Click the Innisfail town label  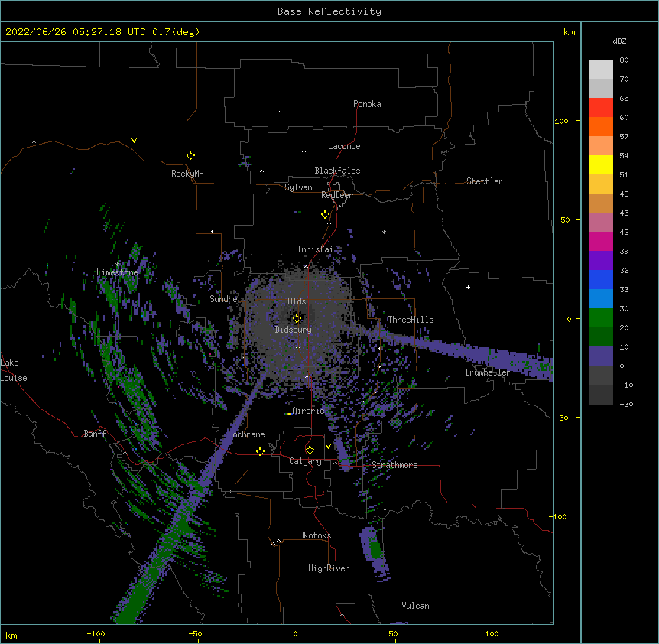pos(318,249)
